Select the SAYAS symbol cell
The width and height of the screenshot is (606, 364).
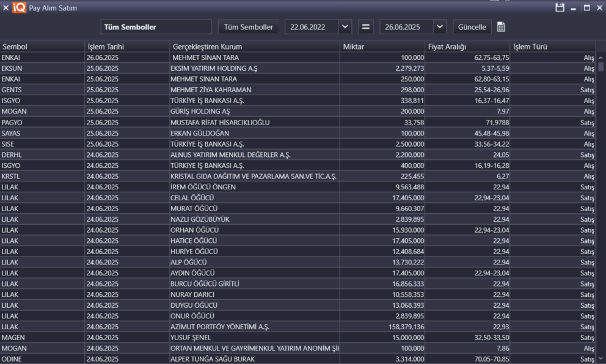[42, 133]
